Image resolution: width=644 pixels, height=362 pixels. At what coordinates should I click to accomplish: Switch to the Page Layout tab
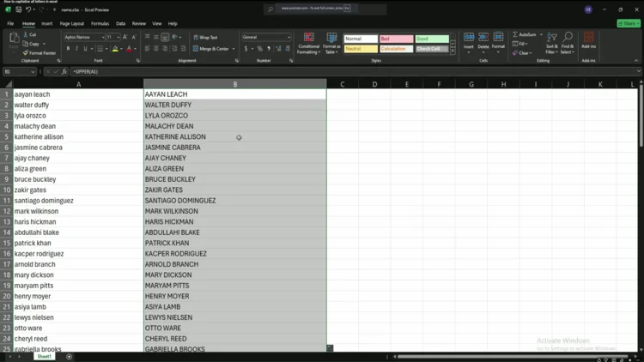(x=72, y=24)
